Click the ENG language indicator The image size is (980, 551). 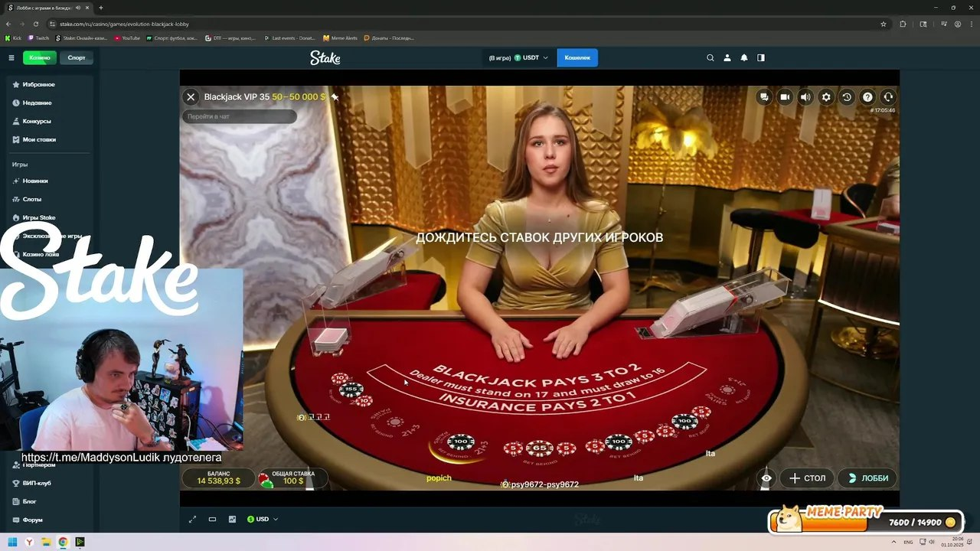(909, 542)
